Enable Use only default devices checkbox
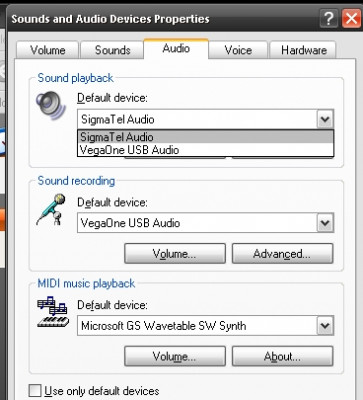The image size is (363, 400). [x=35, y=390]
